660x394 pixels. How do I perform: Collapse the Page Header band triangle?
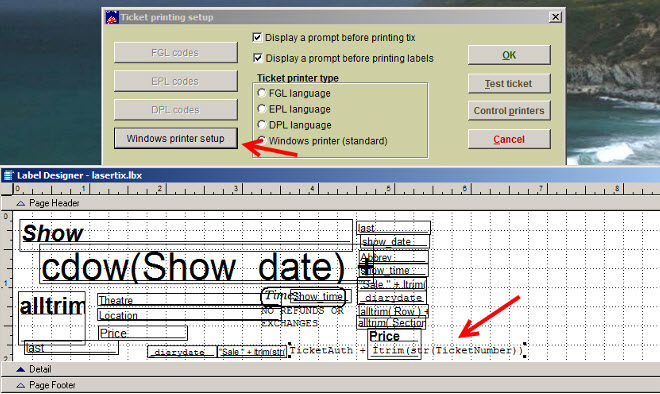[20, 203]
